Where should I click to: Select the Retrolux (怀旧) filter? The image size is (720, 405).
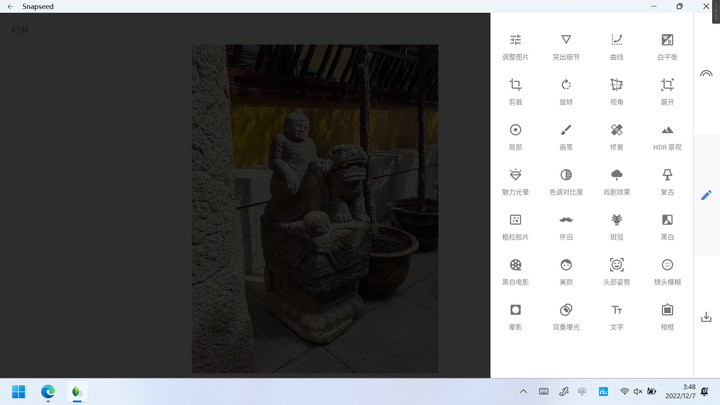(566, 226)
